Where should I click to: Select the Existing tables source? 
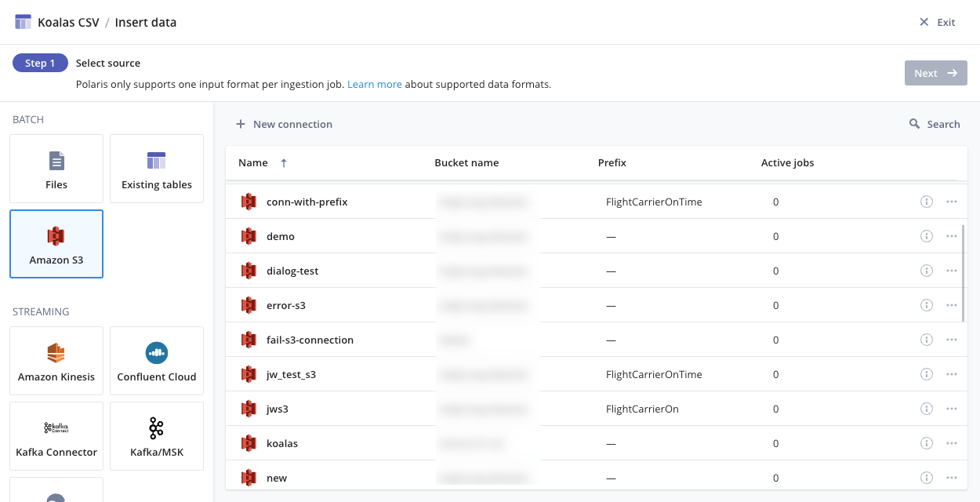(x=156, y=168)
